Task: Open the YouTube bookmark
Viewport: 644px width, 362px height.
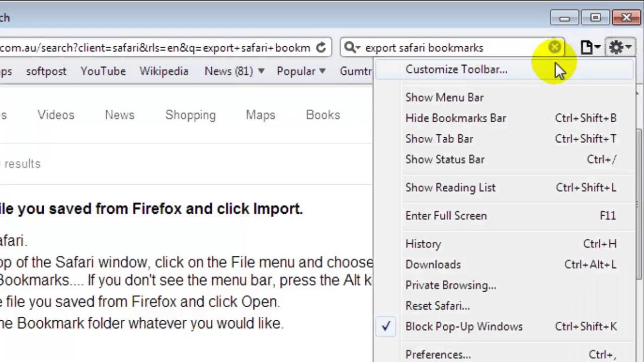Action: [103, 71]
